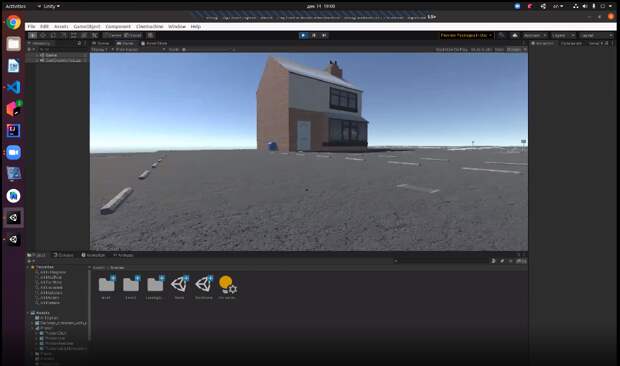Open Zoom from the Ubuntu dock
620x366 pixels.
coord(13,152)
